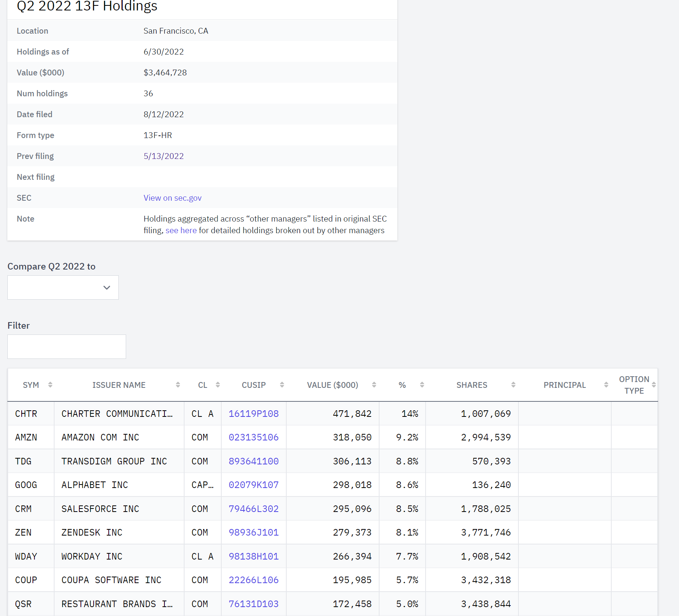Open CUSIP 76131D103 link for Restaurant Brands
This screenshot has width=679, height=616.
254,604
